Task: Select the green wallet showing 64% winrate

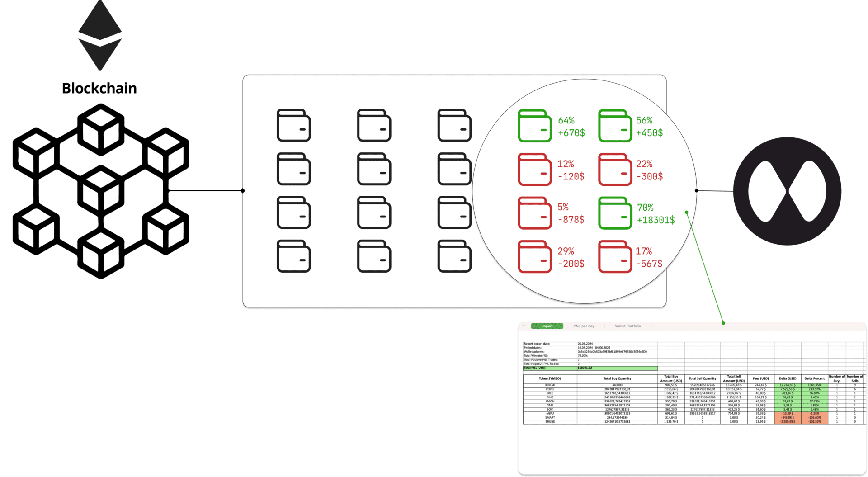Action: (x=535, y=126)
